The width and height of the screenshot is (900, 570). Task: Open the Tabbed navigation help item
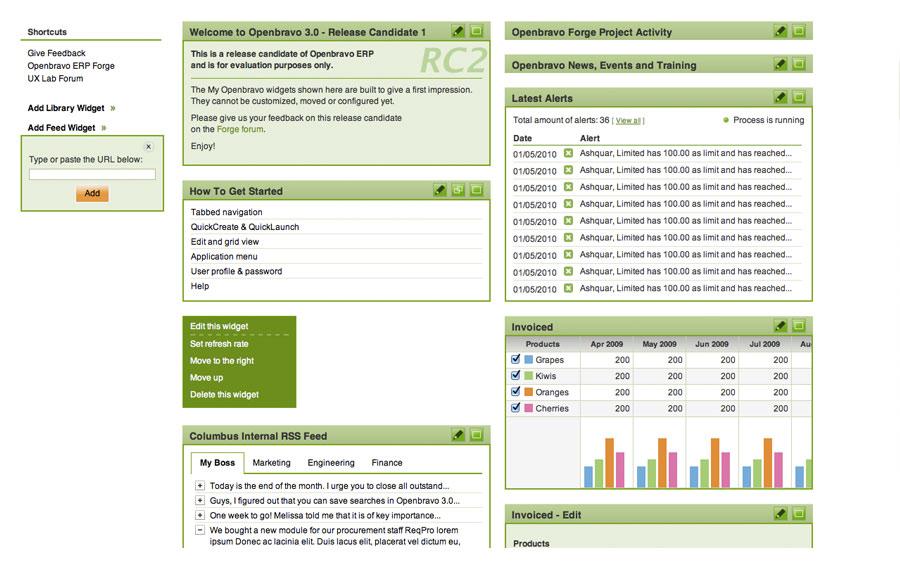pos(227,212)
